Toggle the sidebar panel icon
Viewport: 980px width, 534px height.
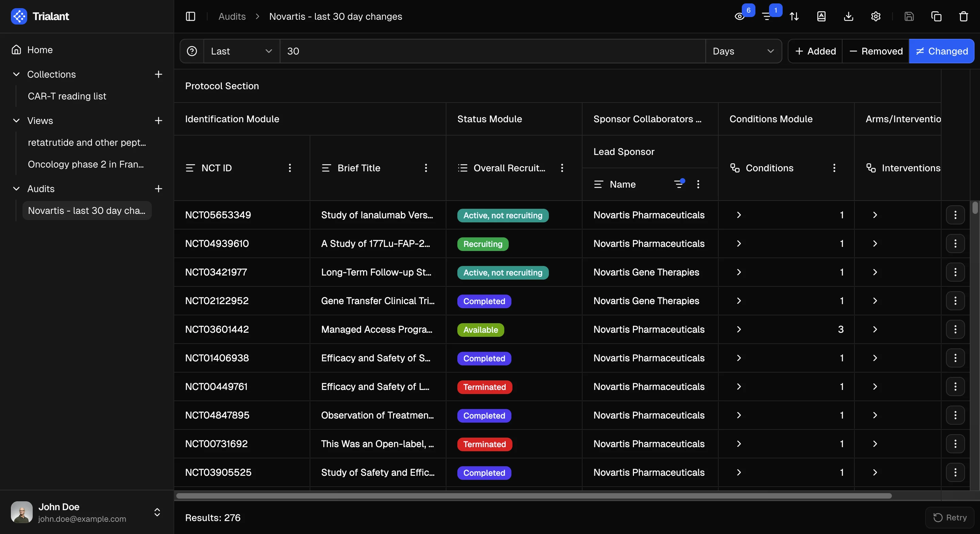click(x=190, y=16)
